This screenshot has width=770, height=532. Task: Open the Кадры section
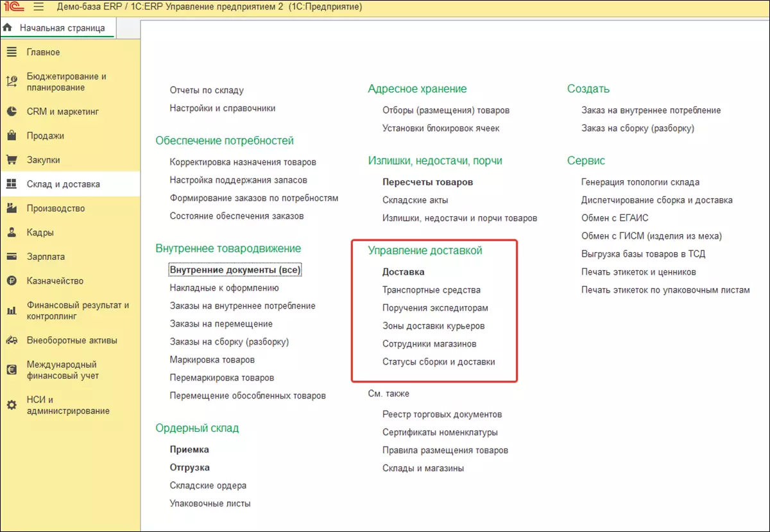(x=40, y=232)
